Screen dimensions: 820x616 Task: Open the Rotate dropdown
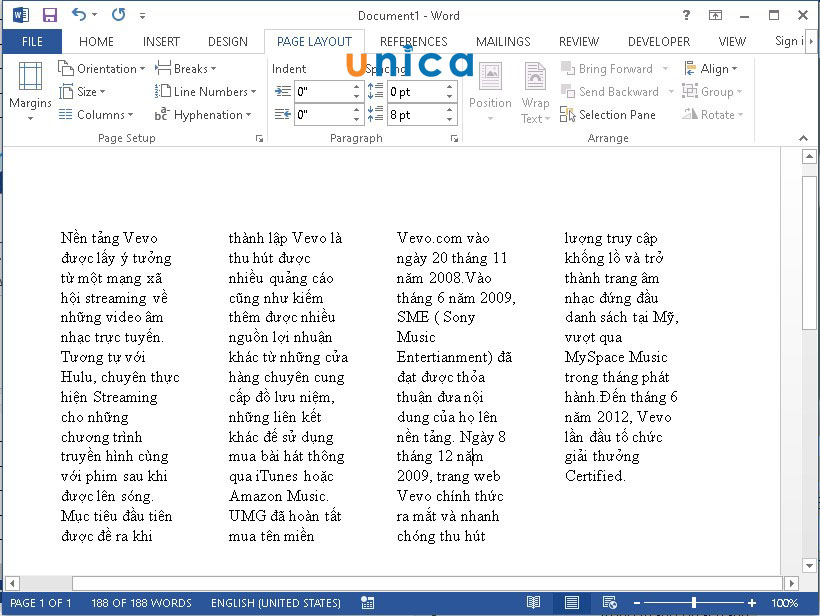pyautogui.click(x=713, y=115)
